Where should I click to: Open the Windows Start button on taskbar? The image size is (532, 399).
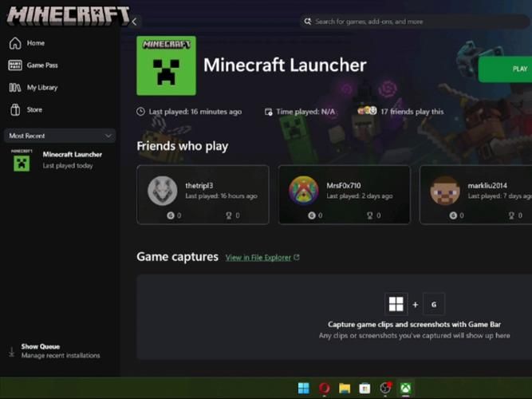[x=304, y=388]
